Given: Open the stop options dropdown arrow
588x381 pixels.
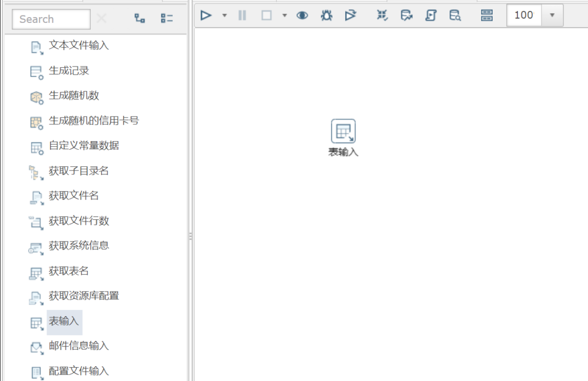Looking at the screenshot, I should 284,15.
